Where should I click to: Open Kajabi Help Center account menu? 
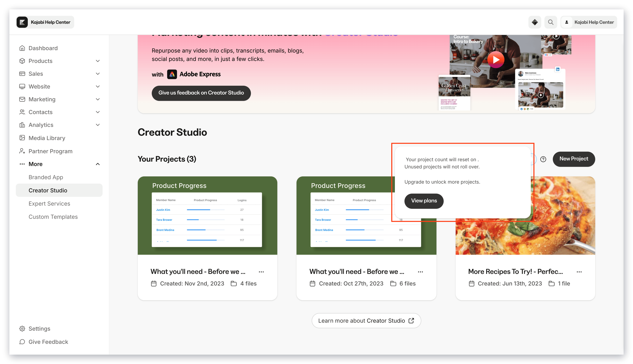pyautogui.click(x=589, y=22)
